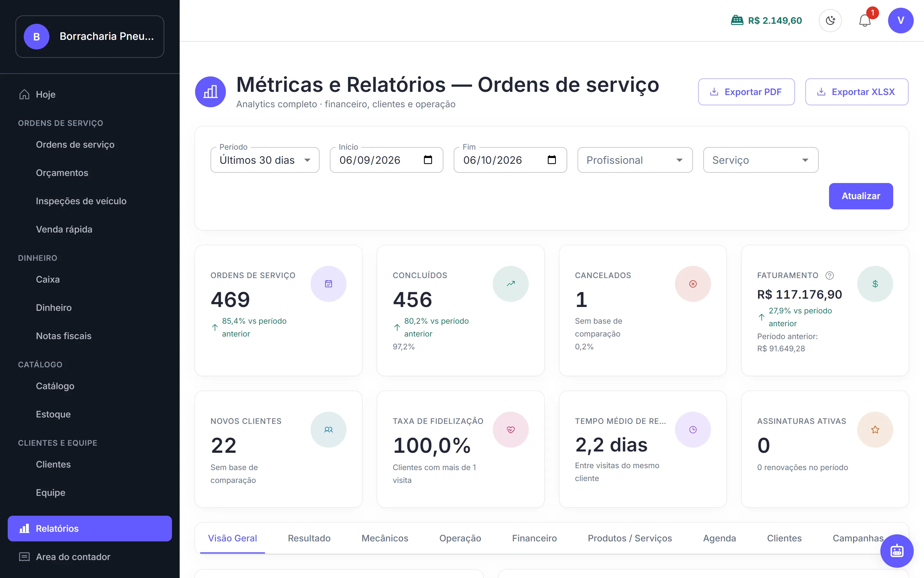Open Venda rápida in sidebar
Image resolution: width=924 pixels, height=578 pixels.
click(x=90, y=229)
